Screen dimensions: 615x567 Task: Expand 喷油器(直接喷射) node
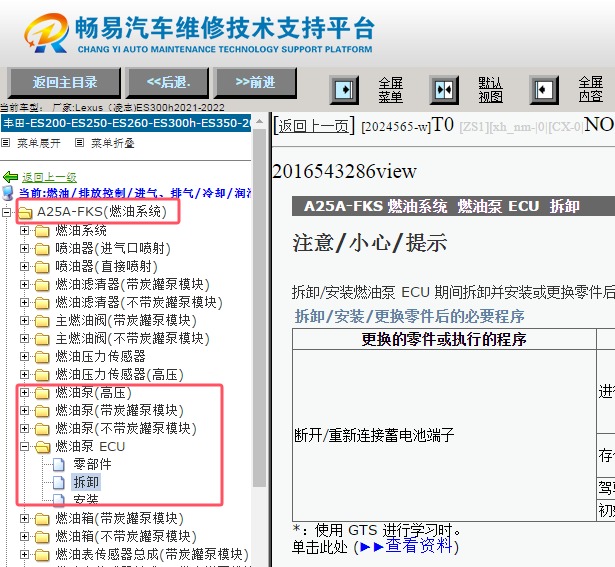[24, 266]
